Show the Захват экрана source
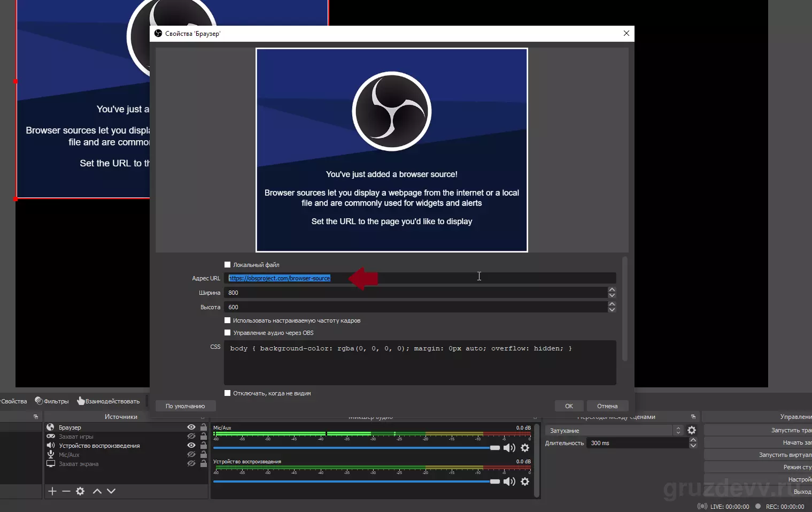Screen dimensions: 812x512 (x=191, y=463)
